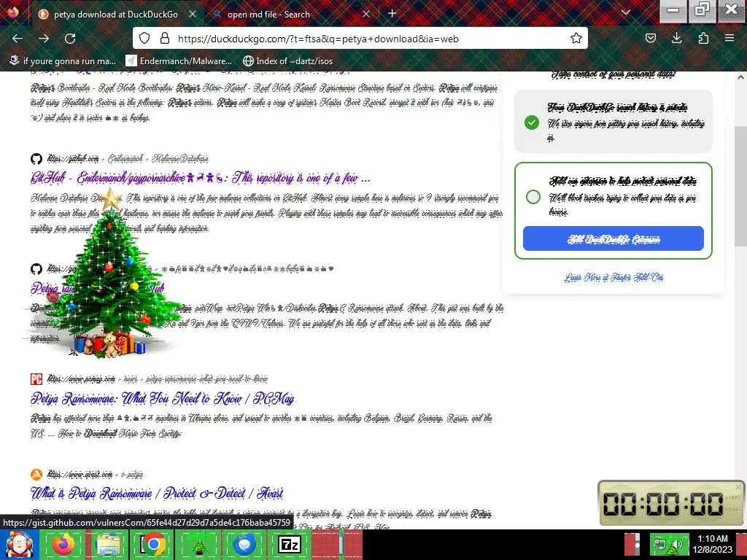Screen dimensions: 747x560
Task: Click the PCMag favicon icon
Action: [36, 379]
